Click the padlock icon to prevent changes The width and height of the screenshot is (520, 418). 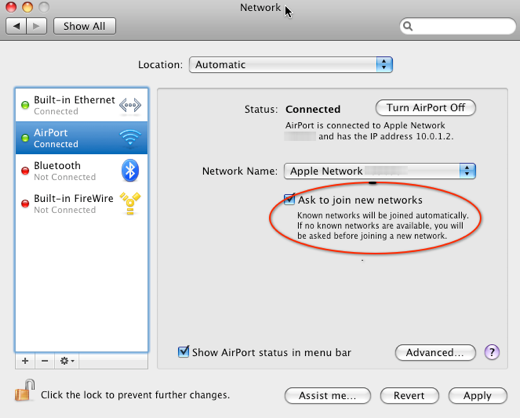point(25,390)
